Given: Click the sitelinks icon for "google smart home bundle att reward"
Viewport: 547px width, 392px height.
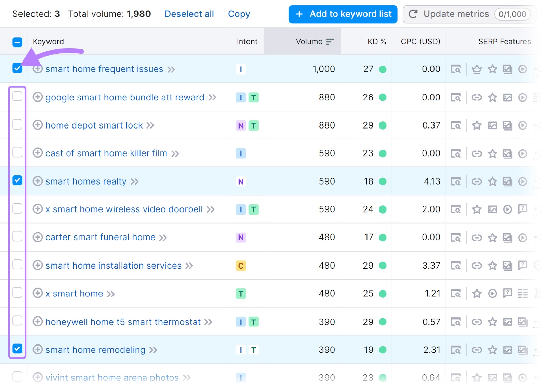Looking at the screenshot, I should point(477,97).
